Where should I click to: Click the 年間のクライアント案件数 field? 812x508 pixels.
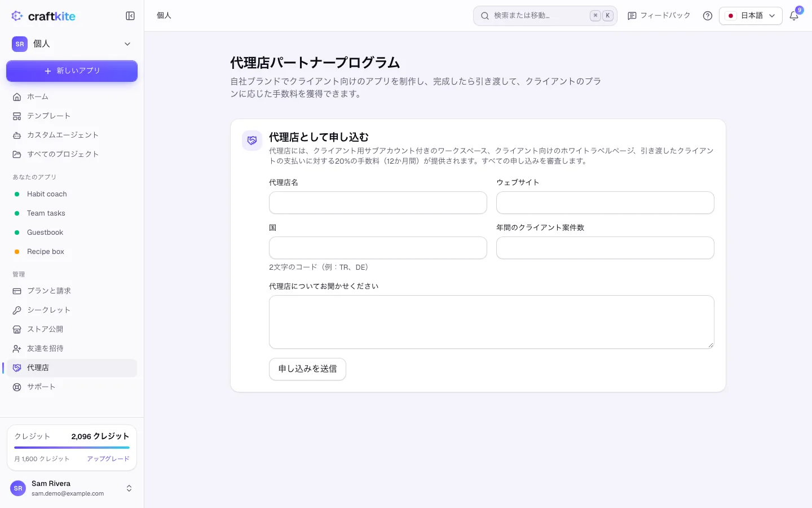(605, 248)
